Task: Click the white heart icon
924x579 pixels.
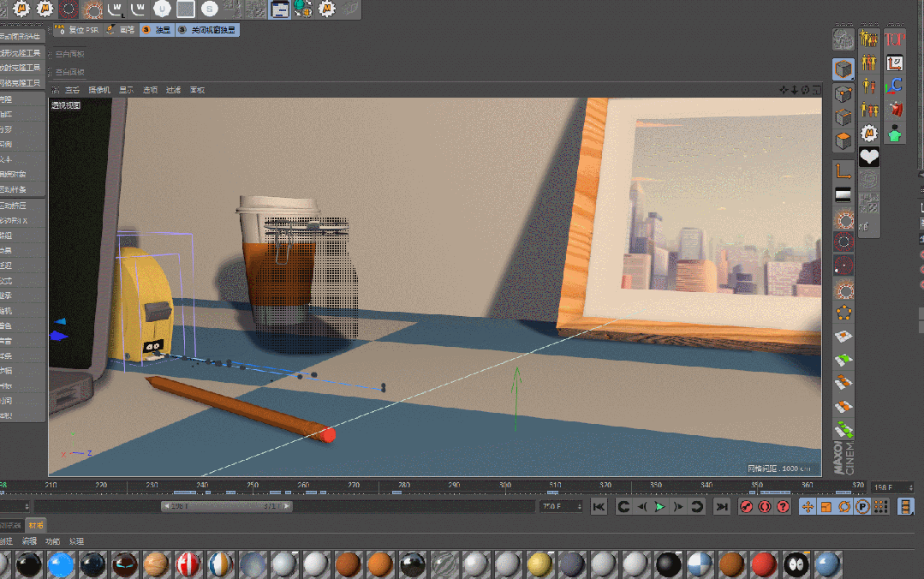Action: click(868, 157)
